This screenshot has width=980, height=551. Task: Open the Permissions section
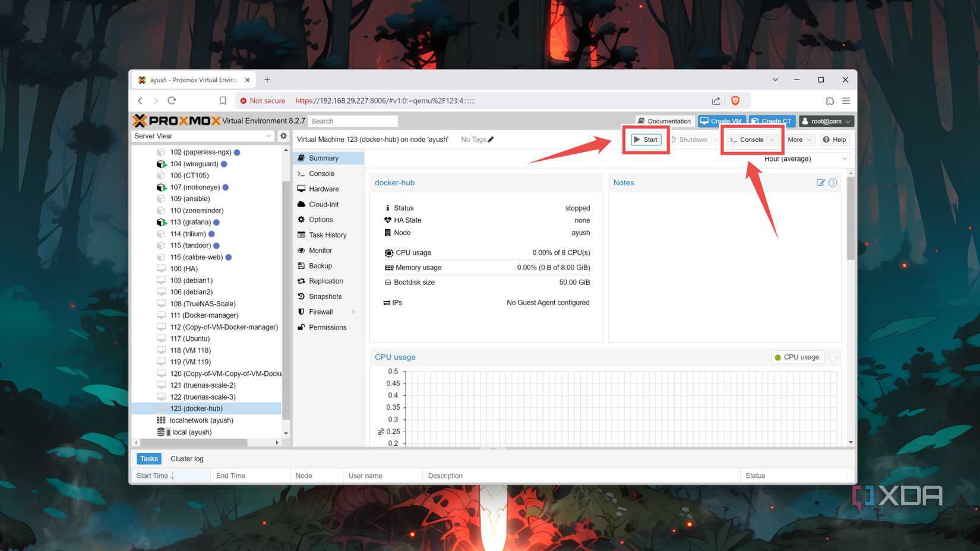pyautogui.click(x=330, y=327)
